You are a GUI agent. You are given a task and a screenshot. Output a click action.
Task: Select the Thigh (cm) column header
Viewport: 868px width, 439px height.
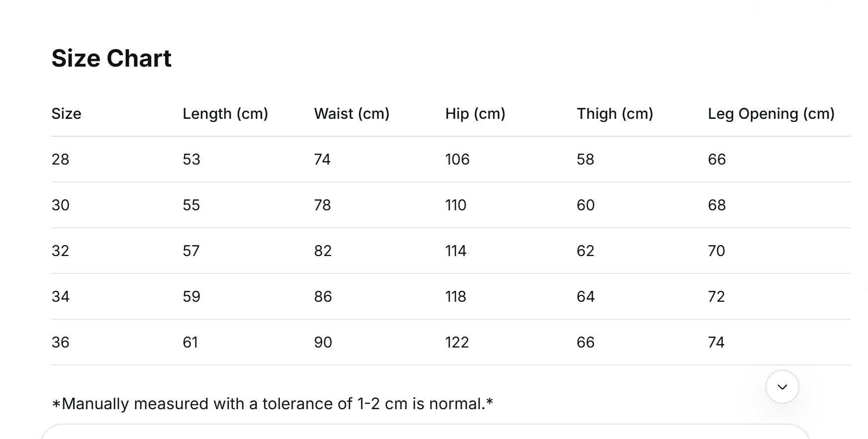[x=615, y=114]
